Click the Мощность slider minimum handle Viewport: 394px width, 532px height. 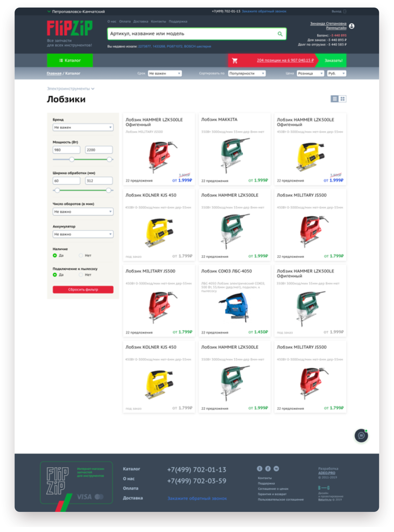tap(72, 159)
